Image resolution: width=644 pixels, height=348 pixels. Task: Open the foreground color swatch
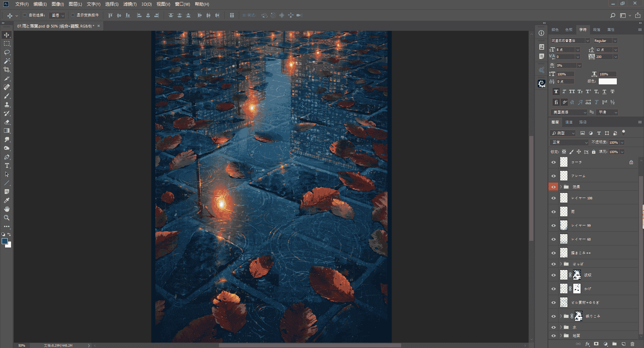(5, 241)
